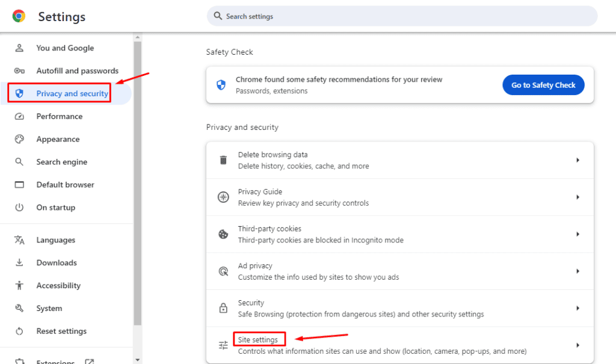Open Delete browsing data
Viewport: 616px width, 364px height.
[x=400, y=160]
